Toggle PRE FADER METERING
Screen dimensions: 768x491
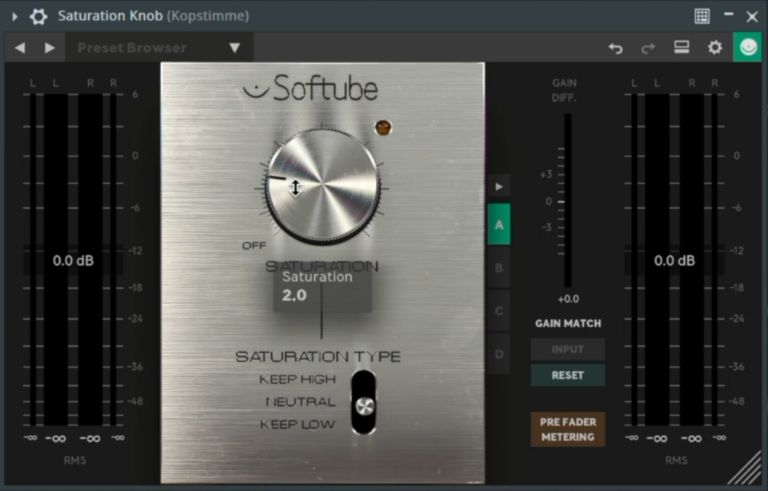coord(568,429)
